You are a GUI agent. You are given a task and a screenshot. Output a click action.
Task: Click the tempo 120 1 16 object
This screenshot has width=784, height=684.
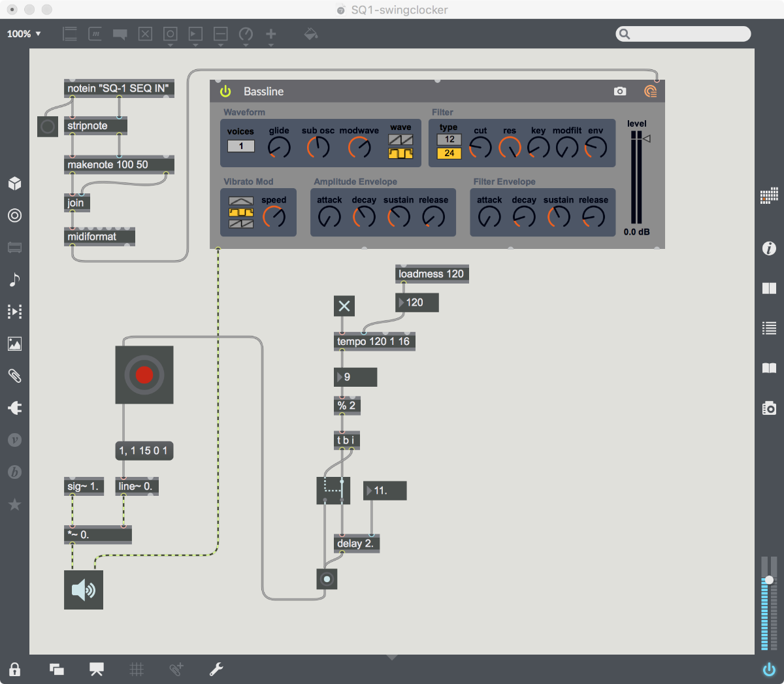coord(374,342)
